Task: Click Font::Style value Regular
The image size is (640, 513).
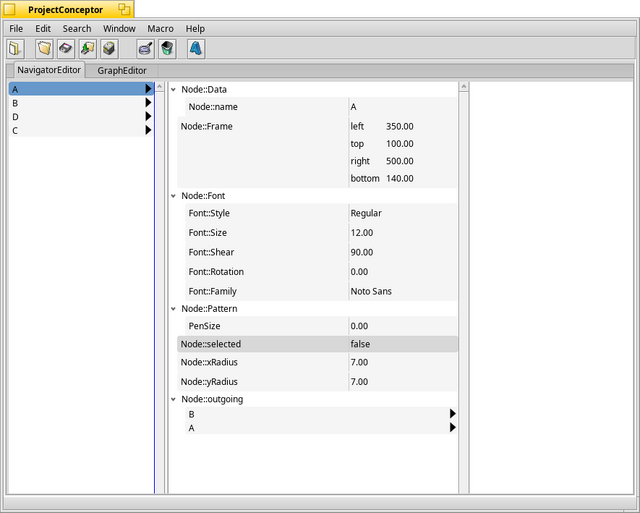Action: (366, 213)
